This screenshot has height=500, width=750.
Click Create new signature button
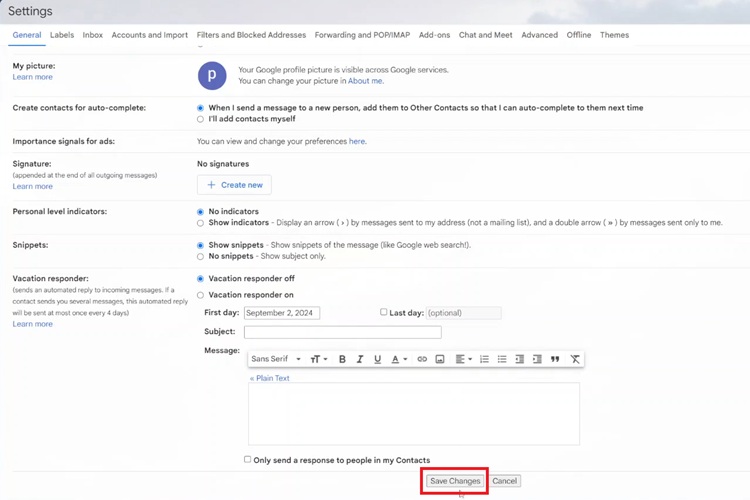[234, 185]
